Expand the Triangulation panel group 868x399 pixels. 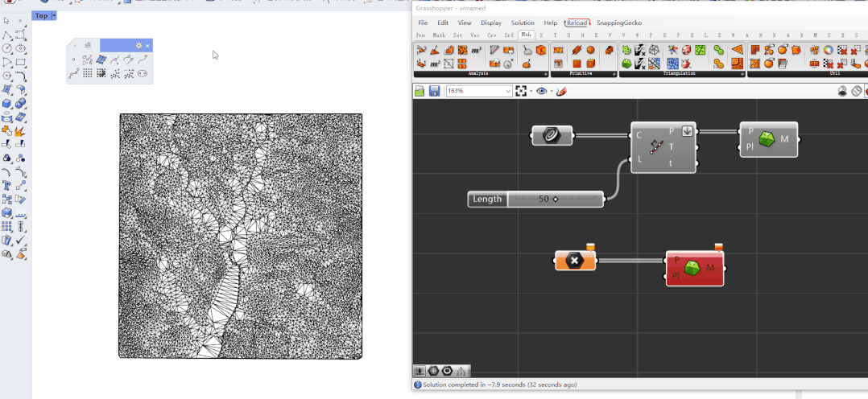(742, 73)
